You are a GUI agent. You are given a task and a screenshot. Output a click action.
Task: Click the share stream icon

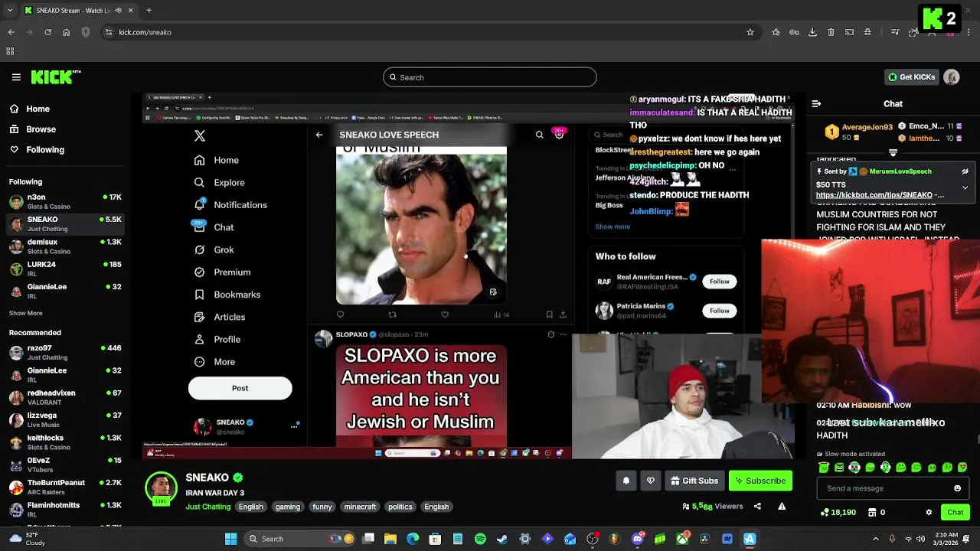(757, 506)
